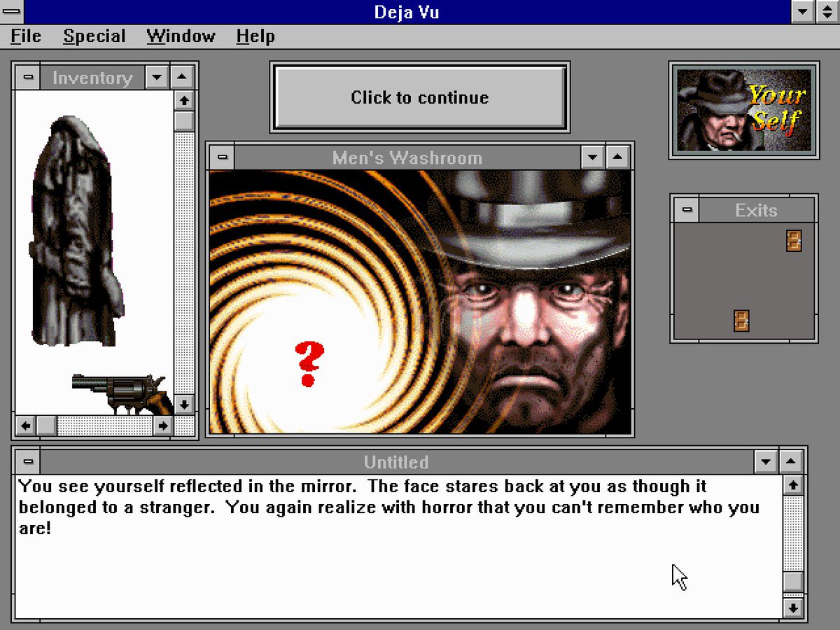This screenshot has height=630, width=840.
Task: Open the Men's Washroom window control menu
Action: (x=223, y=157)
